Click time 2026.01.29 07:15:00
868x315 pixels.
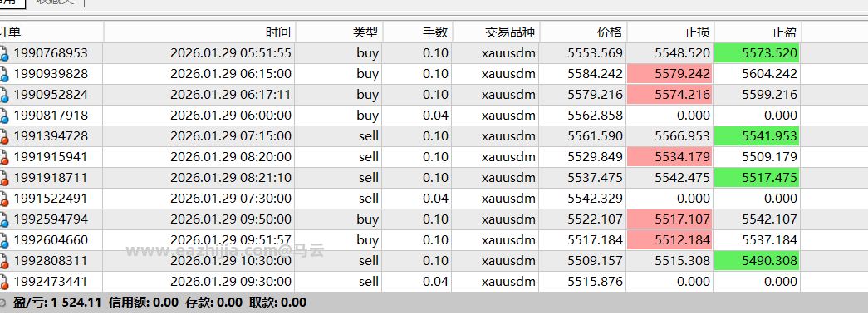tap(231, 136)
